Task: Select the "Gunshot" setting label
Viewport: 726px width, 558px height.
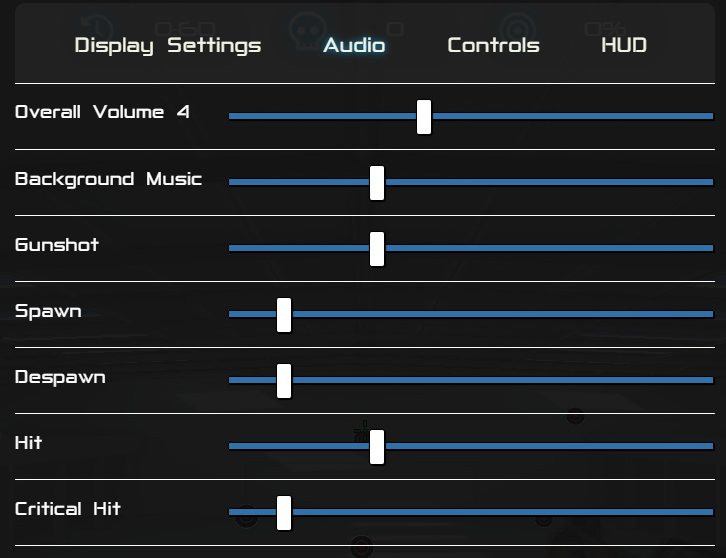Action: pyautogui.click(x=57, y=245)
